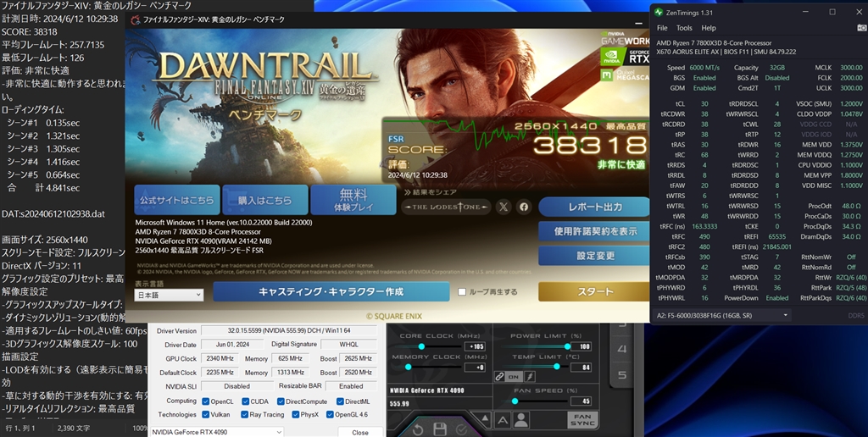The width and height of the screenshot is (868, 437).
Task: Enable the ループ再生する loop playback checkbox
Action: tap(462, 291)
